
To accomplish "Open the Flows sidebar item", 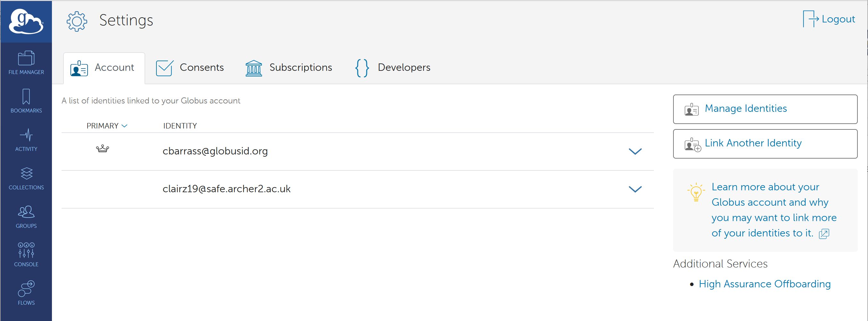I will (x=26, y=293).
